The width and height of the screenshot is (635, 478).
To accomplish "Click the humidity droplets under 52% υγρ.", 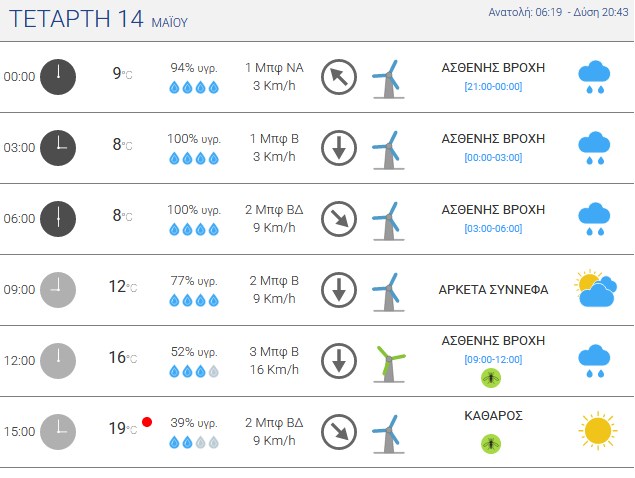I will (x=194, y=371).
